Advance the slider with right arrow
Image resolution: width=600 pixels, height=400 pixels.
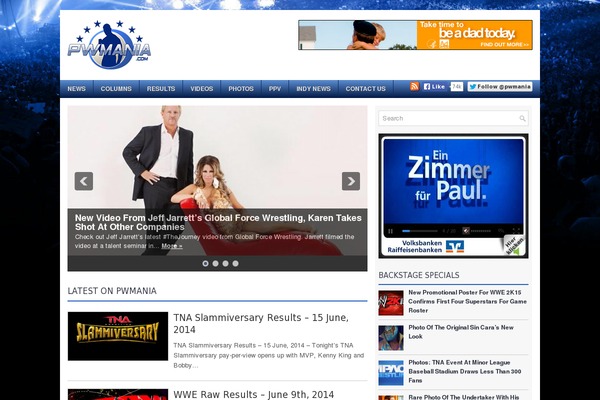click(351, 181)
